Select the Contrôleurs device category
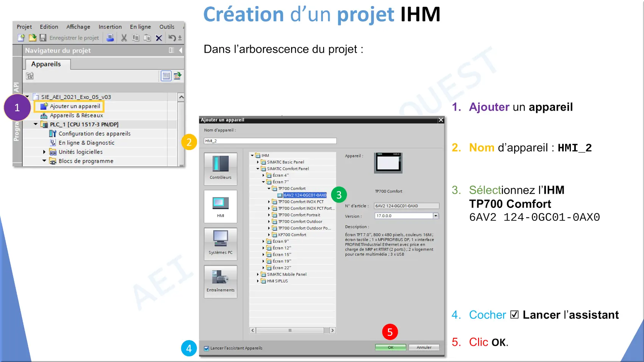The height and width of the screenshot is (362, 644). tap(220, 169)
